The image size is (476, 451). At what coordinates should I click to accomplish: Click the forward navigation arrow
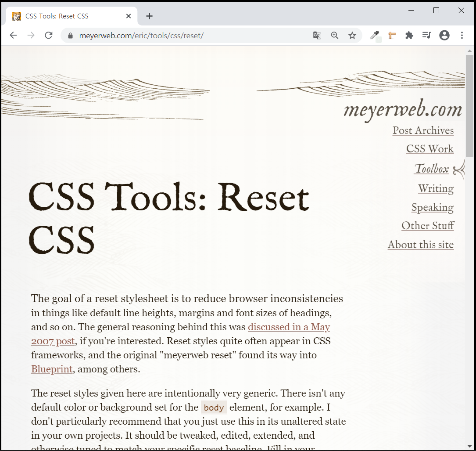(x=31, y=35)
